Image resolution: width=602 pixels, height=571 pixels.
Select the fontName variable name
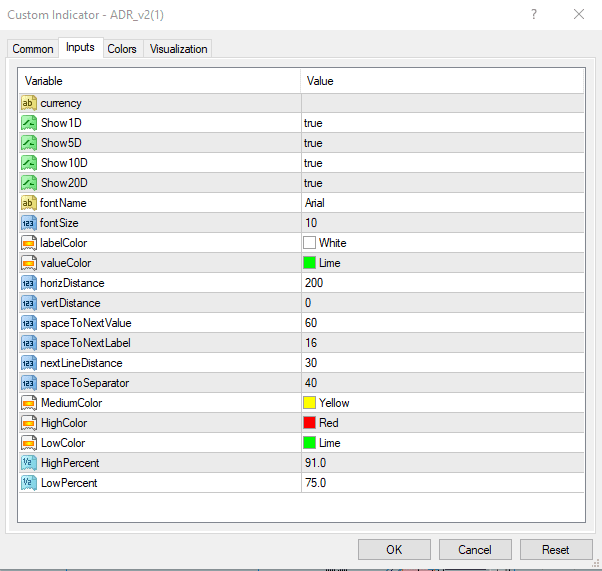pyautogui.click(x=63, y=203)
